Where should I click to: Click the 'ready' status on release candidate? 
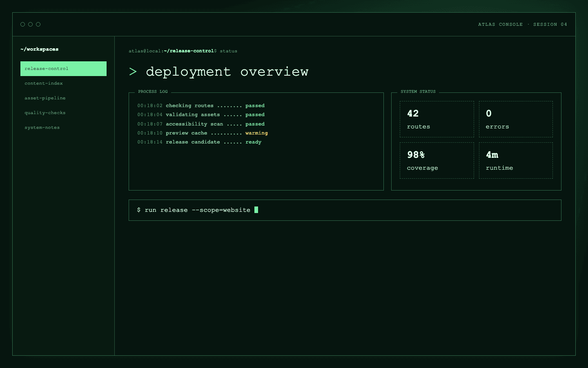tap(253, 142)
